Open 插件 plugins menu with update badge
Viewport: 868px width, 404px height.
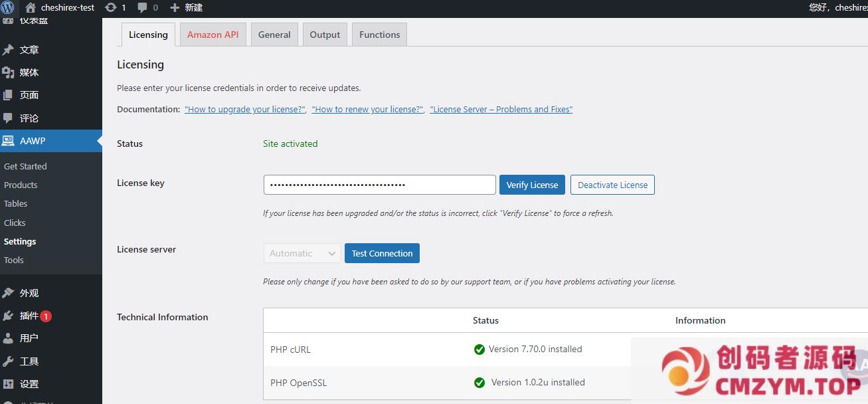[x=29, y=316]
